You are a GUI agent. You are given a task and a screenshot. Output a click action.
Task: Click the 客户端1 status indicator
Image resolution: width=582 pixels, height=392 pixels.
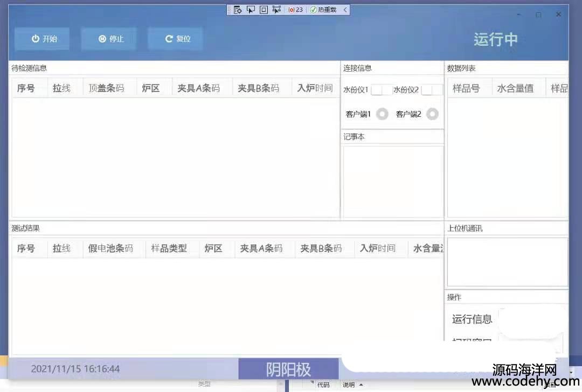pyautogui.click(x=382, y=114)
